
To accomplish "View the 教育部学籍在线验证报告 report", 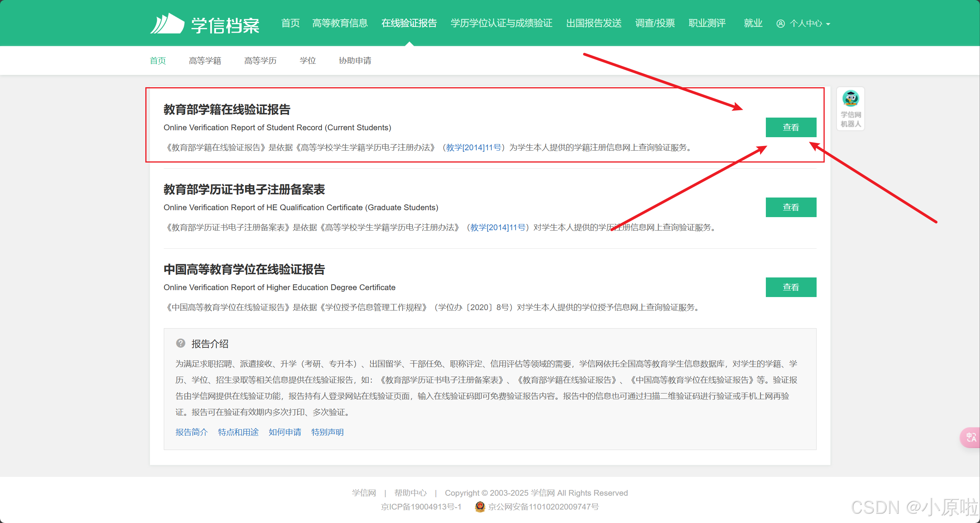I will pos(791,127).
